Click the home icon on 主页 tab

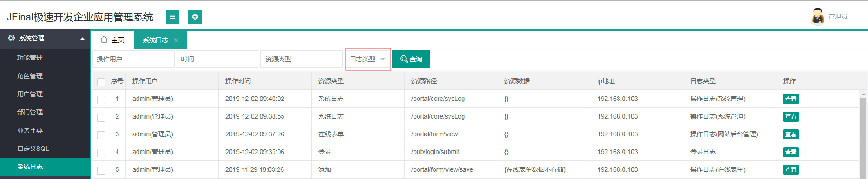tap(104, 40)
